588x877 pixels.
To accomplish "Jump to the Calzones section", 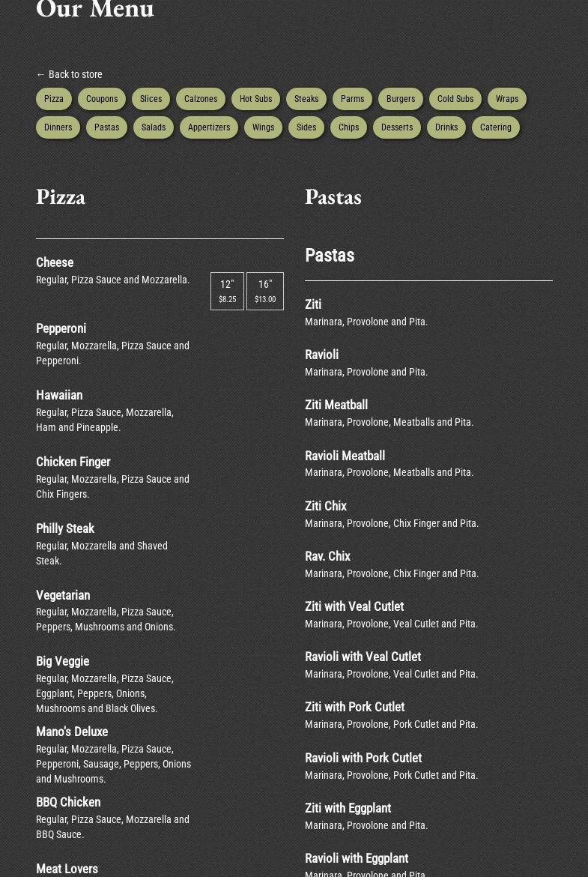I will pos(201,99).
